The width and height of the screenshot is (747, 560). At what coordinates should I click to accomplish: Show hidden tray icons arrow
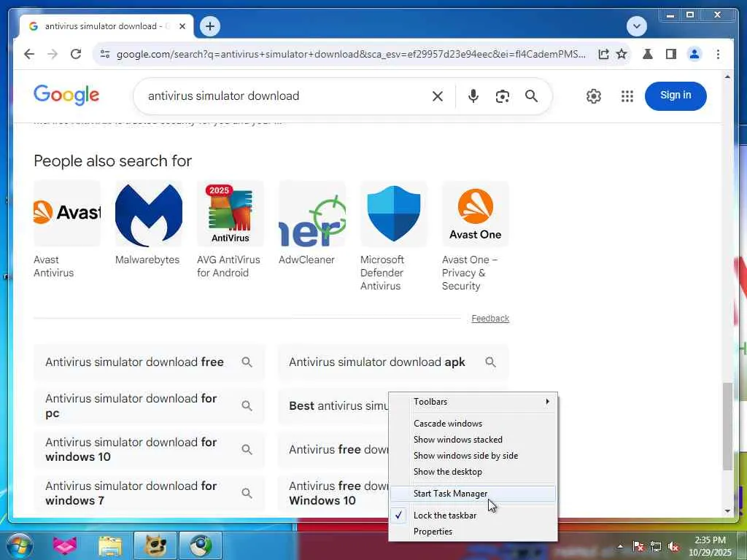point(620,546)
